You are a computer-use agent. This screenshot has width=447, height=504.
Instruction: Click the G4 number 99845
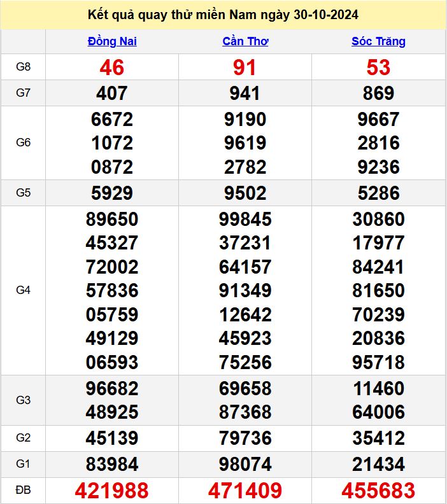[245, 219]
